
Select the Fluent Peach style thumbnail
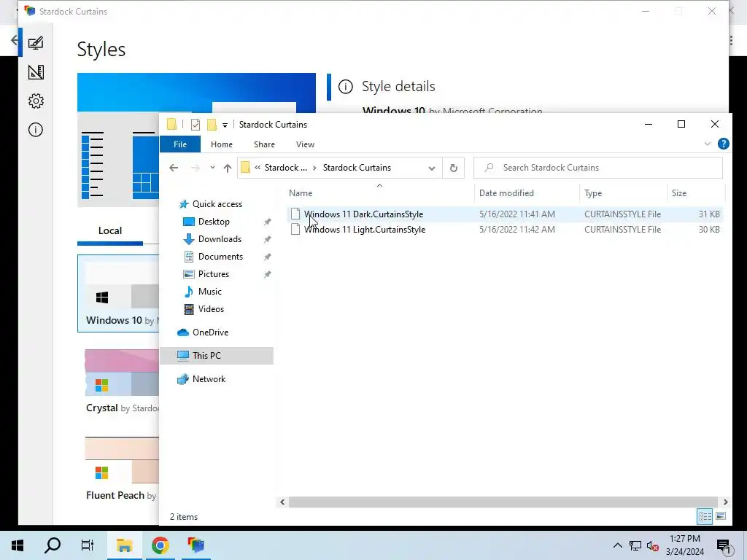tap(122, 460)
